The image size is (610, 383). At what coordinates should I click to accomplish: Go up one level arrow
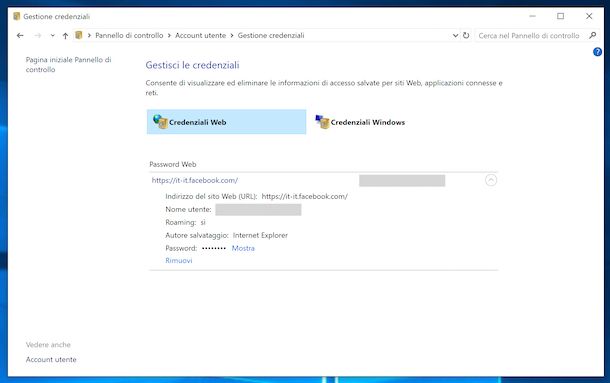(x=65, y=35)
